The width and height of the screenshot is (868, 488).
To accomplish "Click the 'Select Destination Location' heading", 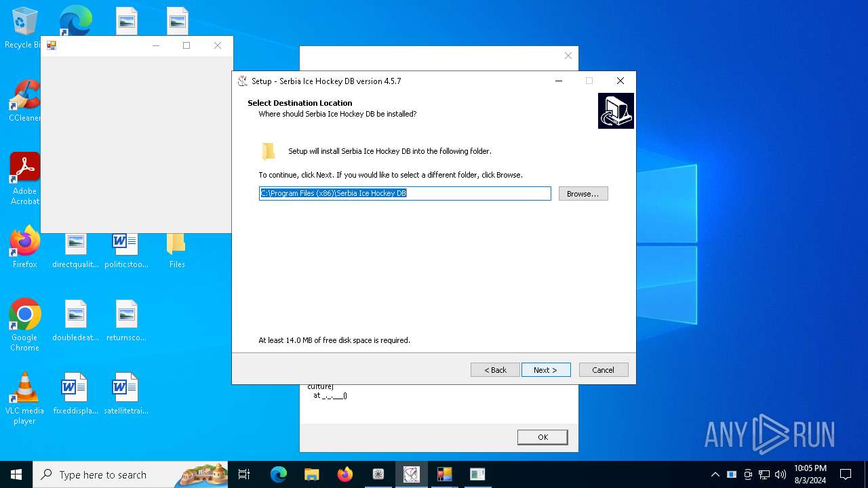I will tap(300, 103).
